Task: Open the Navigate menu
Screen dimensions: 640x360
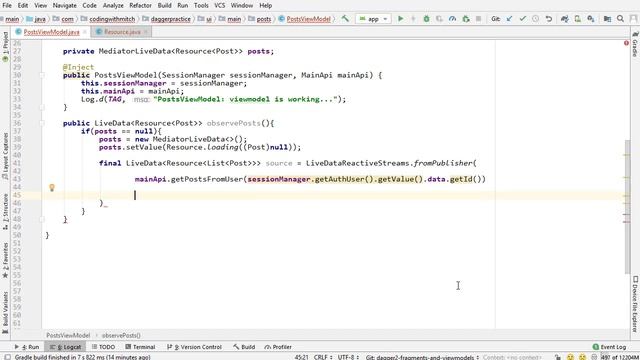Action: click(64, 6)
